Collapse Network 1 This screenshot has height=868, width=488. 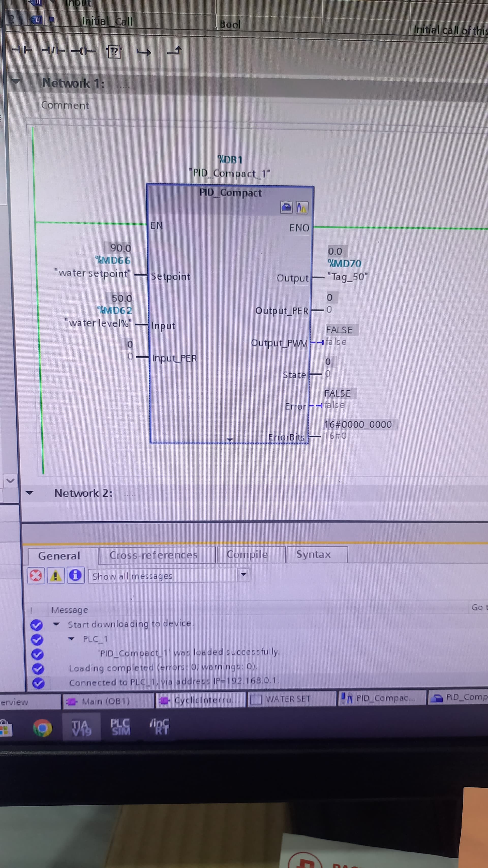(16, 81)
